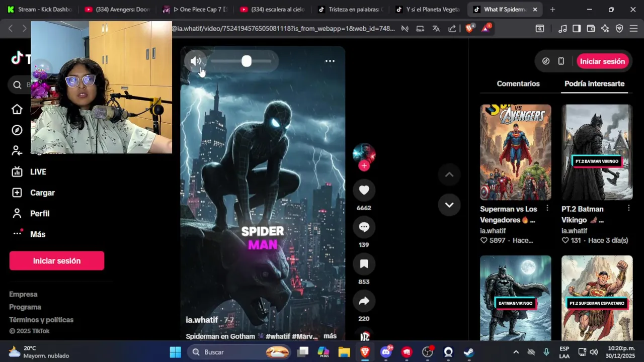This screenshot has width=644, height=362.
Task: Click the pink Iniciar sesión header button
Action: [602, 61]
